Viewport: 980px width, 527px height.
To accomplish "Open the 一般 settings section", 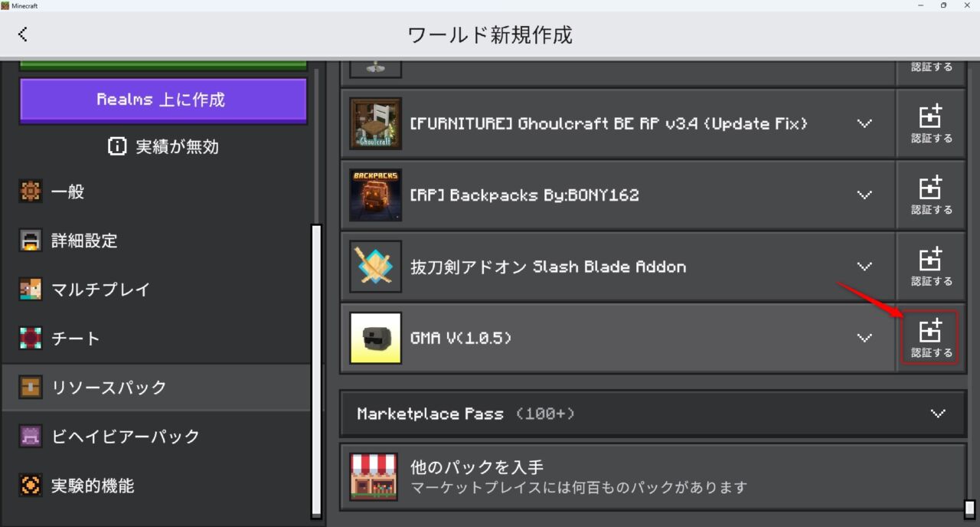I will (156, 192).
